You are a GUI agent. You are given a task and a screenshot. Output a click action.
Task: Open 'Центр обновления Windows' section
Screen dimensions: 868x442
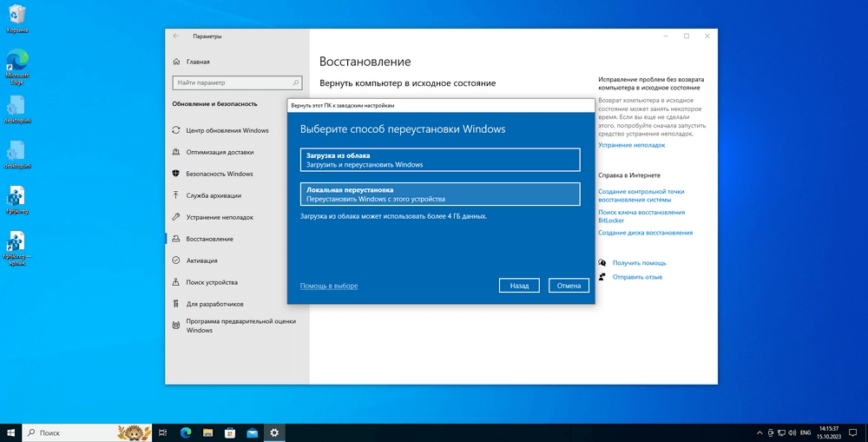pos(227,130)
